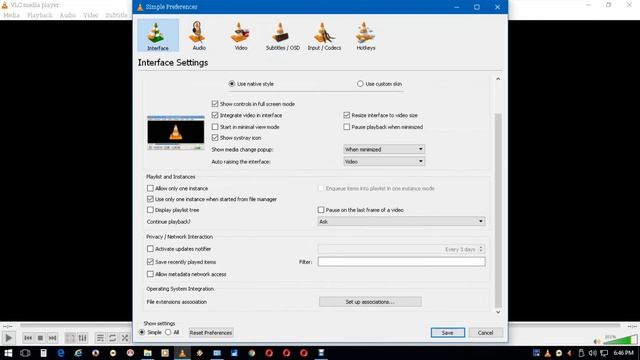Click the Cancel button

point(485,333)
